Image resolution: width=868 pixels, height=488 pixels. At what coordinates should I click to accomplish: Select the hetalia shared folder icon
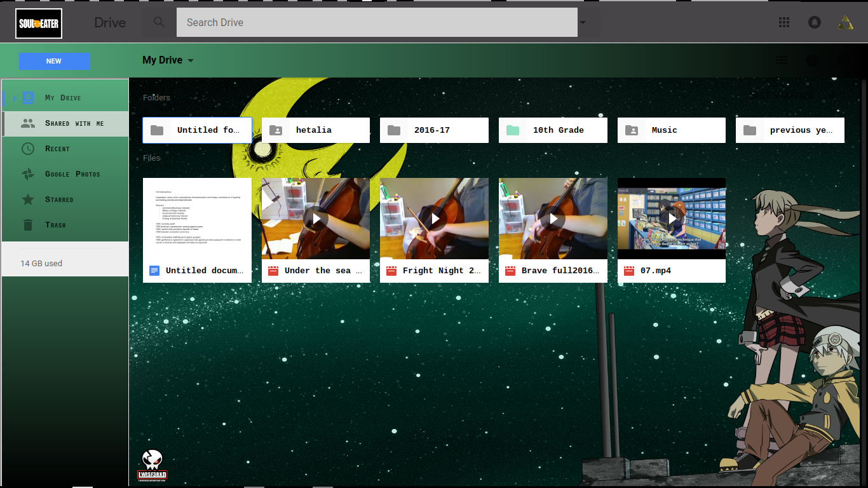point(276,130)
